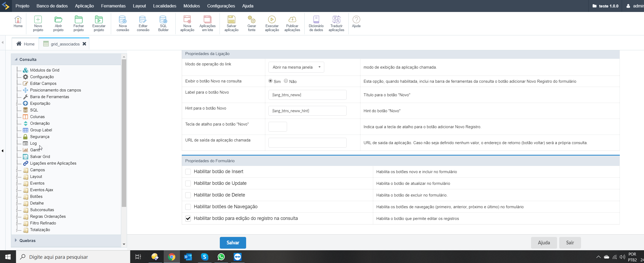Image resolution: width=644 pixels, height=263 pixels.
Task: Uncheck Habilitar botão para edição do registro
Action: 188,219
